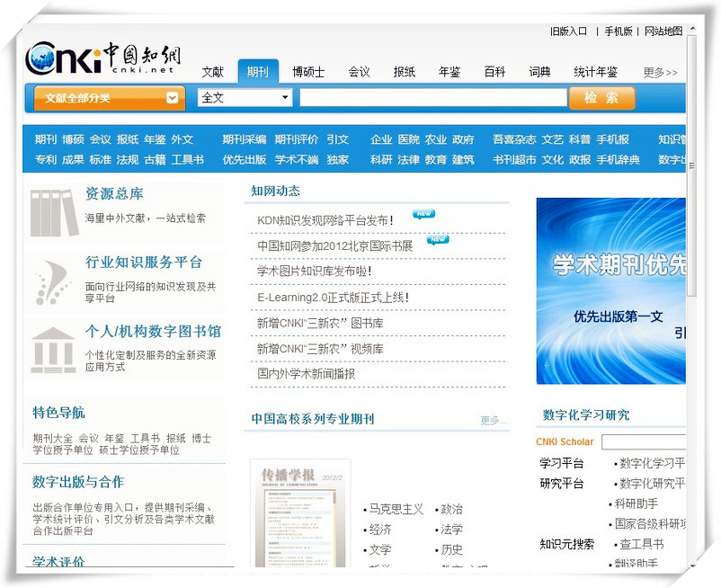Open the 手机辞典 link

(x=618, y=159)
